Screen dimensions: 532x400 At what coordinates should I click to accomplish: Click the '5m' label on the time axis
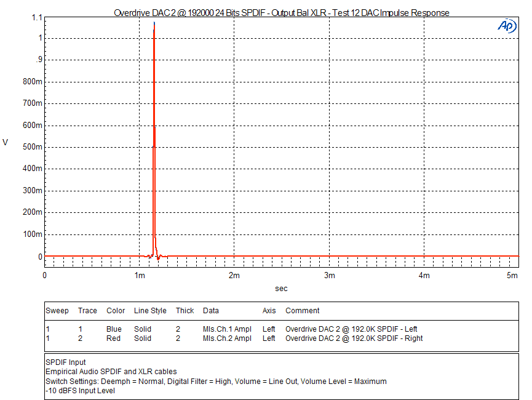512,275
